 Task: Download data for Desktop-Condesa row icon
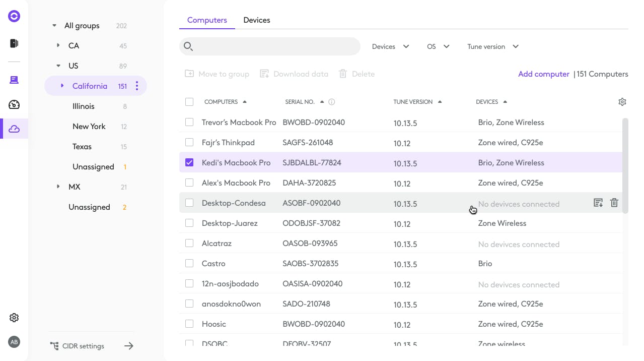click(598, 203)
